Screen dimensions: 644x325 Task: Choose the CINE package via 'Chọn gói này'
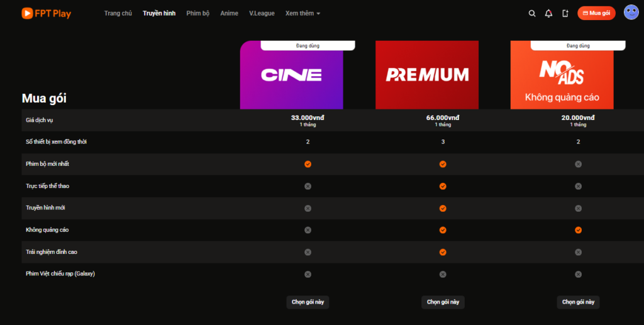tap(308, 302)
